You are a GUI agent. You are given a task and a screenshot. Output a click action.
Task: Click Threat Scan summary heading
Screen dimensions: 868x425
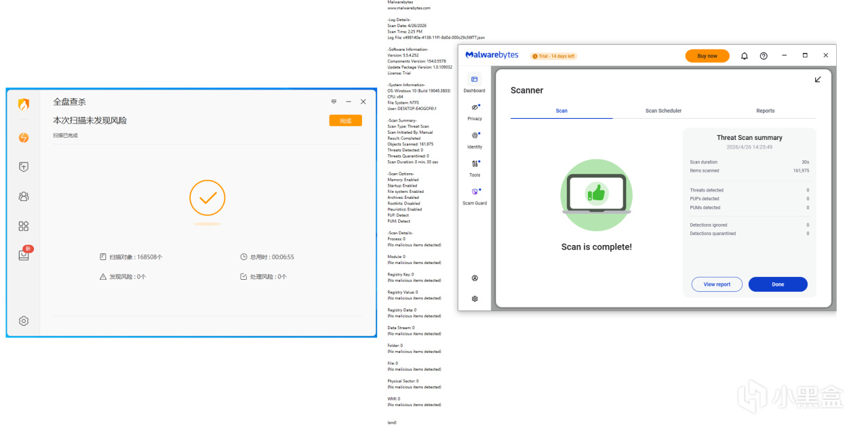[x=749, y=137]
